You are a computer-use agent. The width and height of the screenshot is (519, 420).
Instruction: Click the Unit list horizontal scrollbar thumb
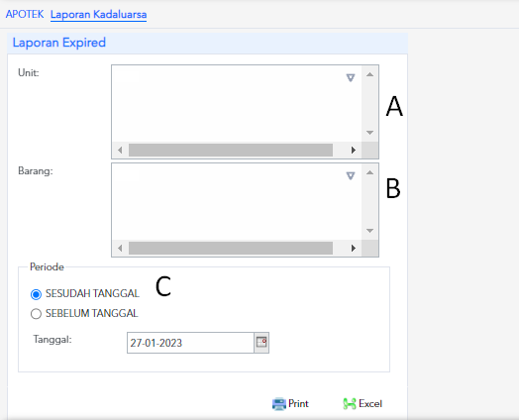[231, 150]
